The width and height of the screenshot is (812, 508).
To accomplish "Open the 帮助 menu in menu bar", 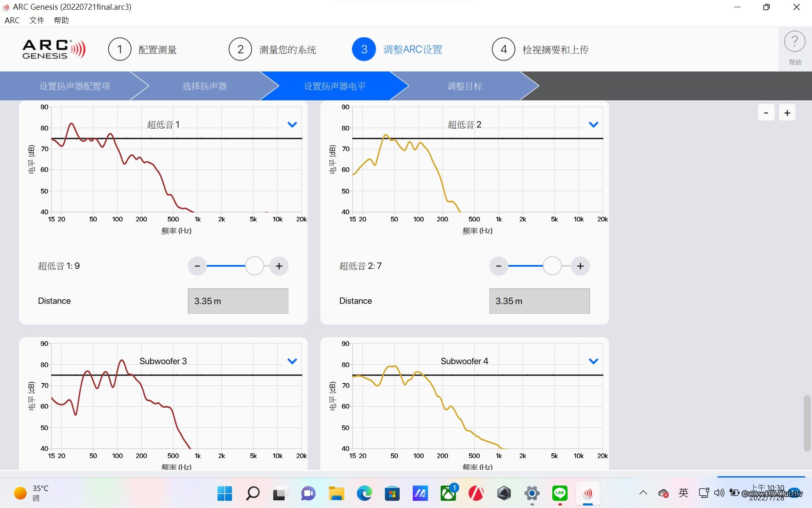I will point(61,20).
